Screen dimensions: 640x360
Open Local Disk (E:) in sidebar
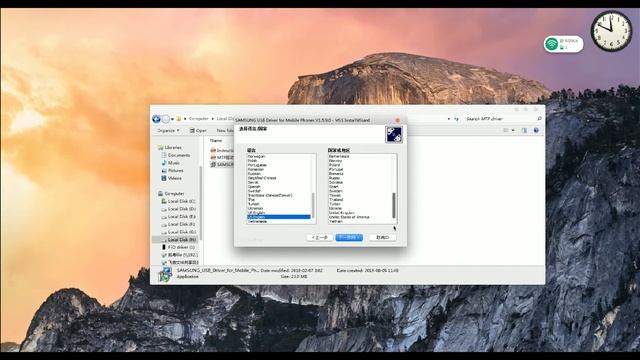[178, 217]
